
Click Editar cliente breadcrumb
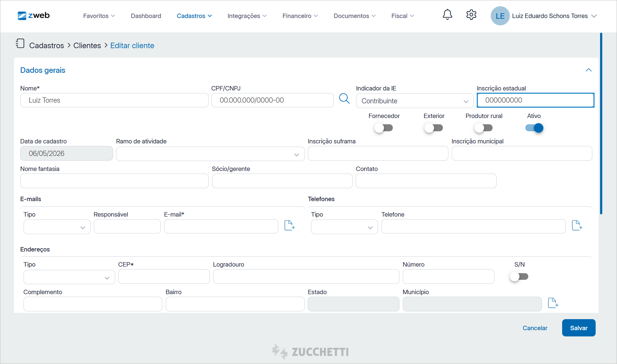click(x=132, y=46)
